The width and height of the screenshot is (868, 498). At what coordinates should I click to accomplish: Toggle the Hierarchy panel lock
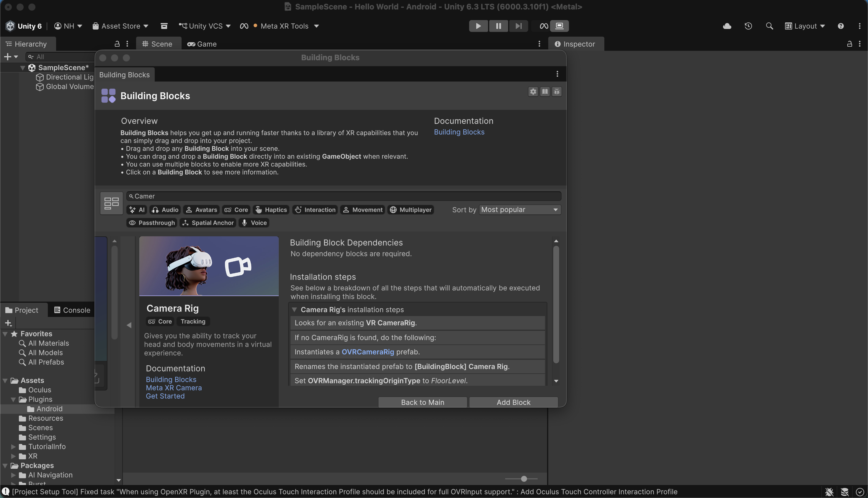[x=117, y=44]
